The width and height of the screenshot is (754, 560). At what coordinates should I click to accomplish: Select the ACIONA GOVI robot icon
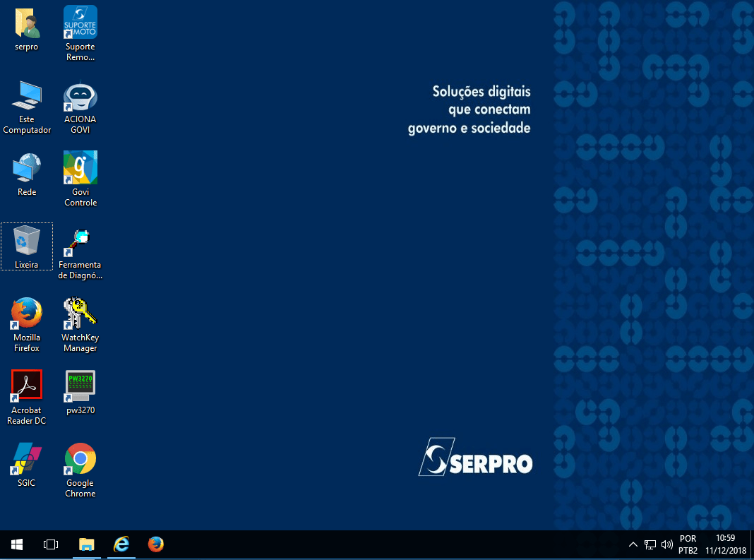coord(80,97)
